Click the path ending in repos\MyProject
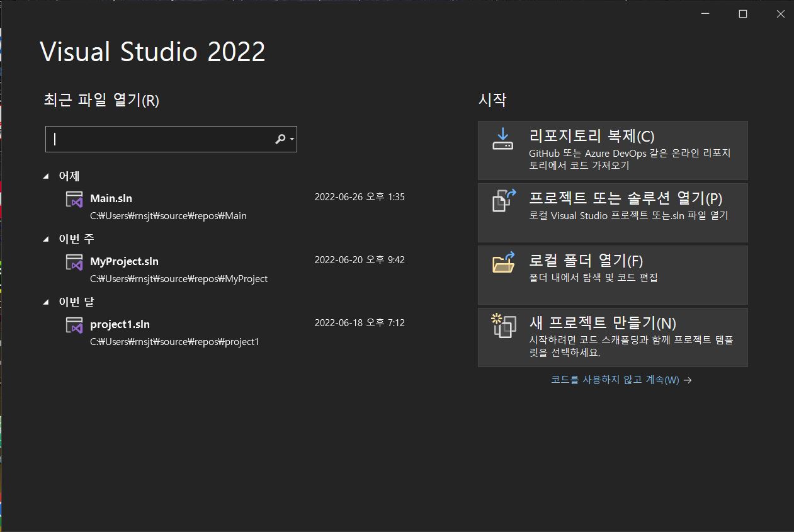 (x=179, y=279)
